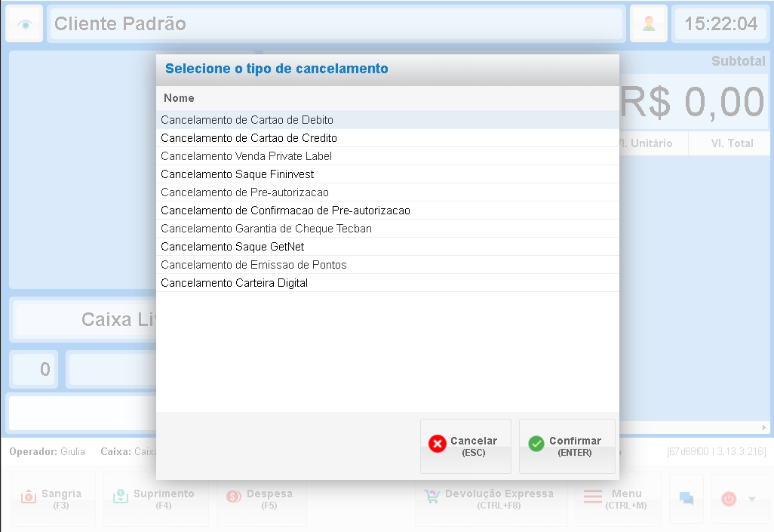Screen dimensions: 774x532
Task: Select Cancelamento de Pre-autorizacao row
Action: [388, 192]
